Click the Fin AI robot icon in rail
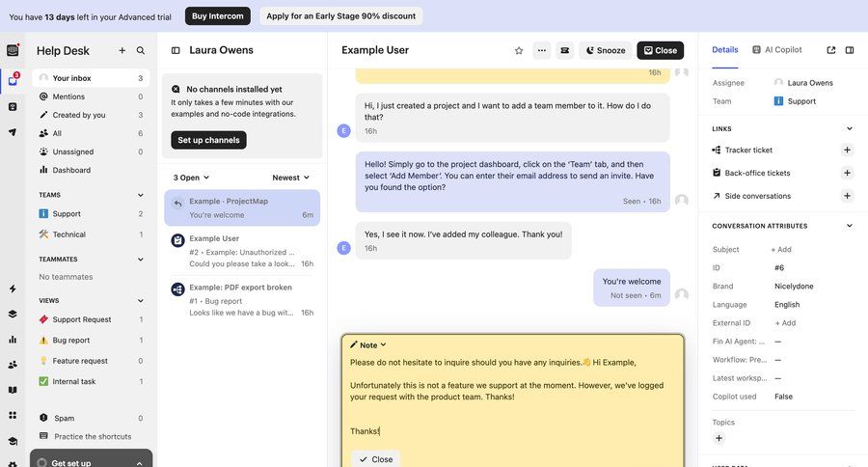 (13, 106)
